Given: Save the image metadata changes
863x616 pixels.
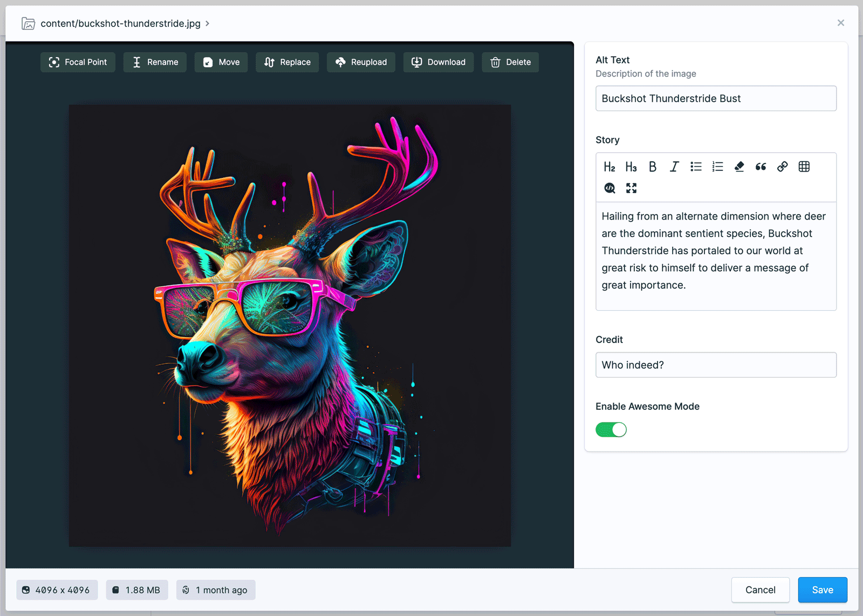Looking at the screenshot, I should point(822,590).
